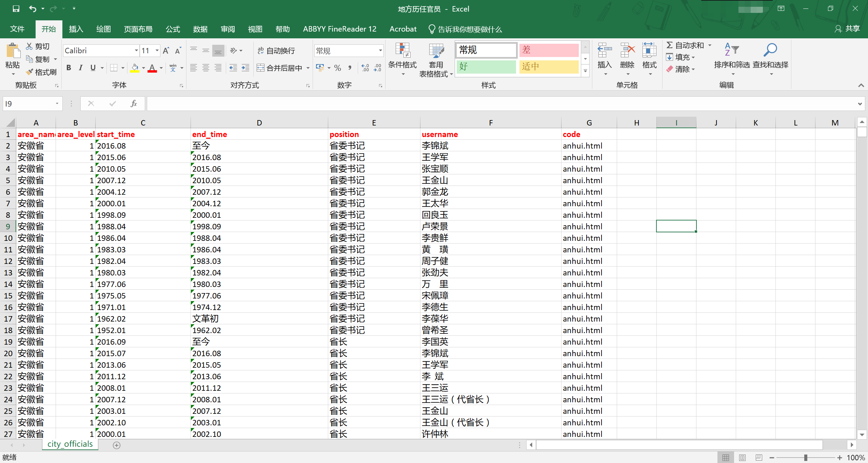The image size is (868, 463).
Task: Click into the formula bar input
Action: tap(502, 103)
